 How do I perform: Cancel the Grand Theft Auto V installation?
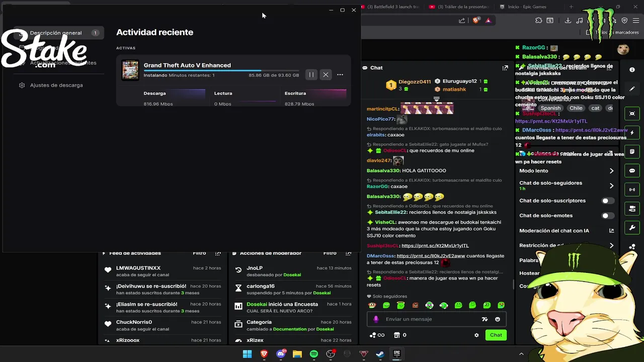[326, 75]
